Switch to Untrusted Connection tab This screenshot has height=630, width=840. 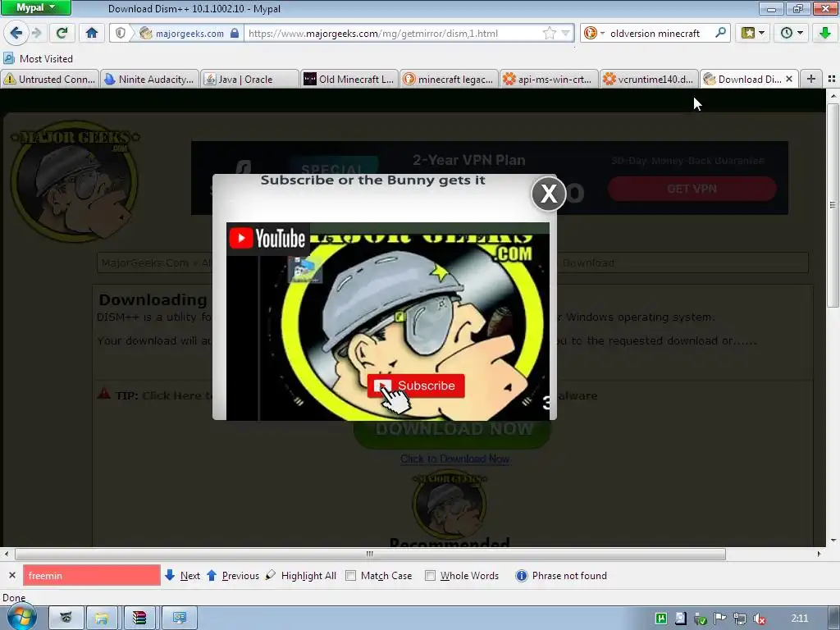click(50, 80)
